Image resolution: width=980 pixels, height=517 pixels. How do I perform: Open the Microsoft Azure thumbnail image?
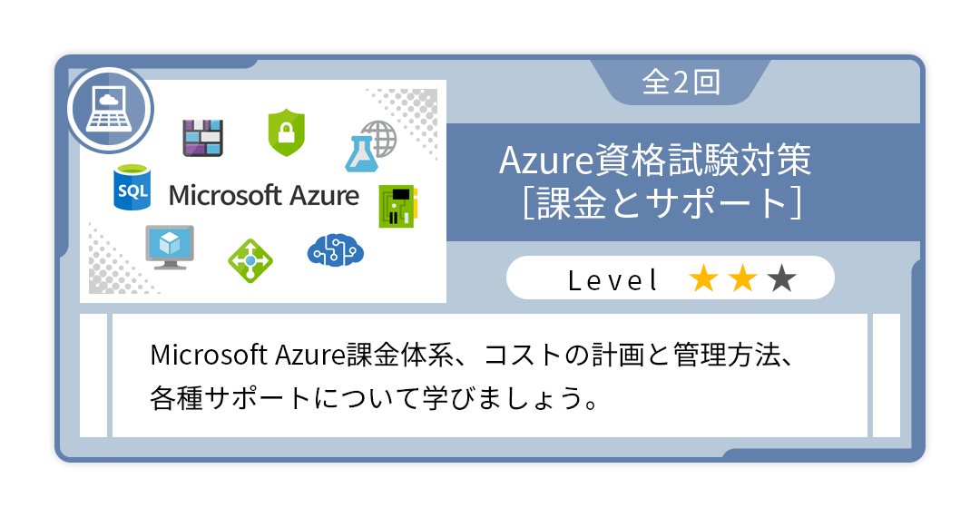263,191
